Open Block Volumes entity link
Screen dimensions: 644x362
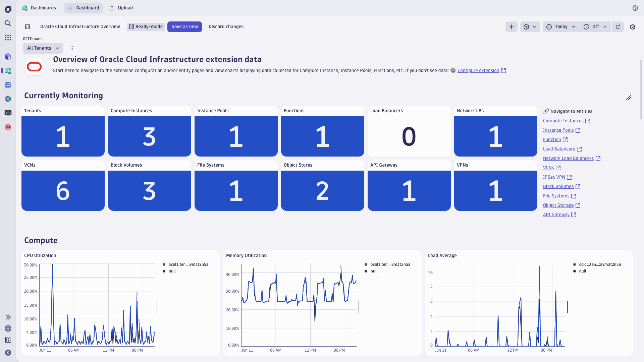[561, 187]
